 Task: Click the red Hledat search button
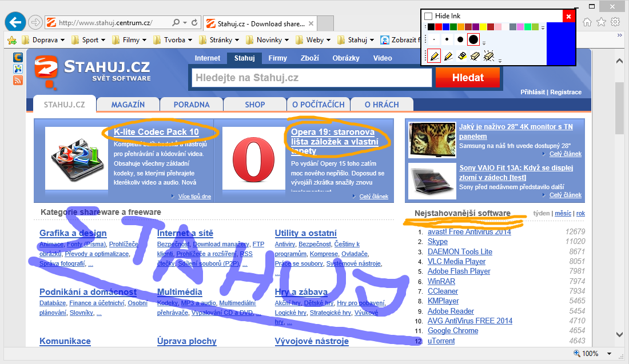[468, 77]
